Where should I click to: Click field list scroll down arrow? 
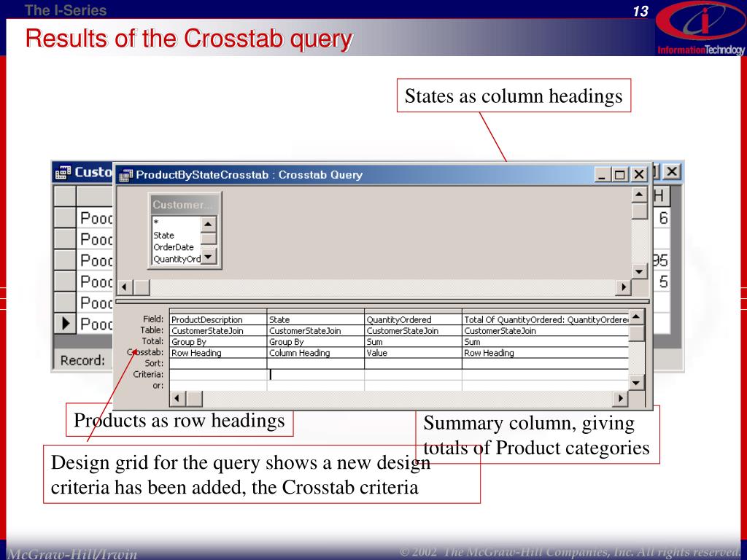(x=208, y=256)
